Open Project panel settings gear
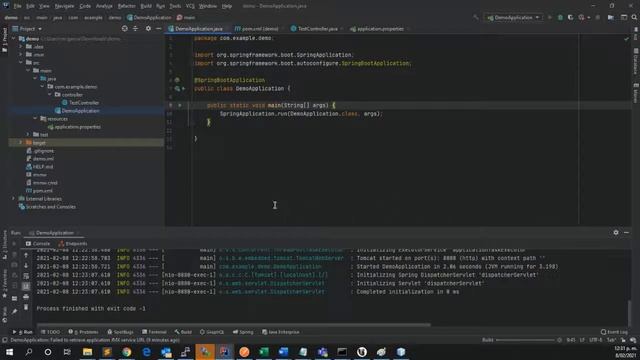The width and height of the screenshot is (640, 360). [x=148, y=29]
